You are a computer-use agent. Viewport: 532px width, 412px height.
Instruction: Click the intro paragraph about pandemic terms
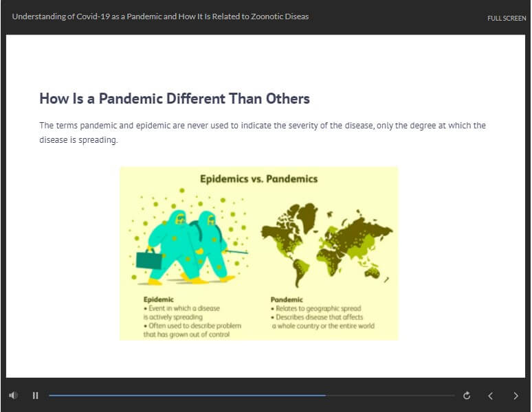click(x=263, y=133)
